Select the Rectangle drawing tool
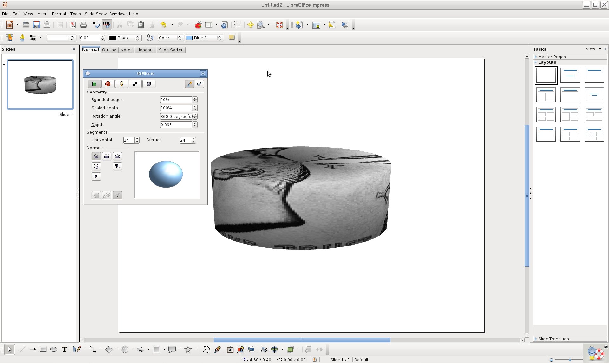The width and height of the screenshot is (609, 364). (43, 349)
